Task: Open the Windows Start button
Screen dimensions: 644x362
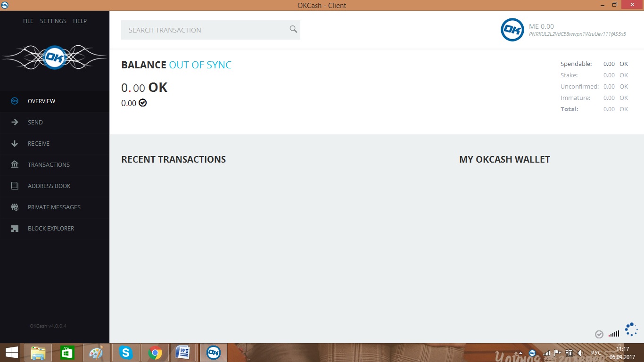Action: tap(12, 353)
